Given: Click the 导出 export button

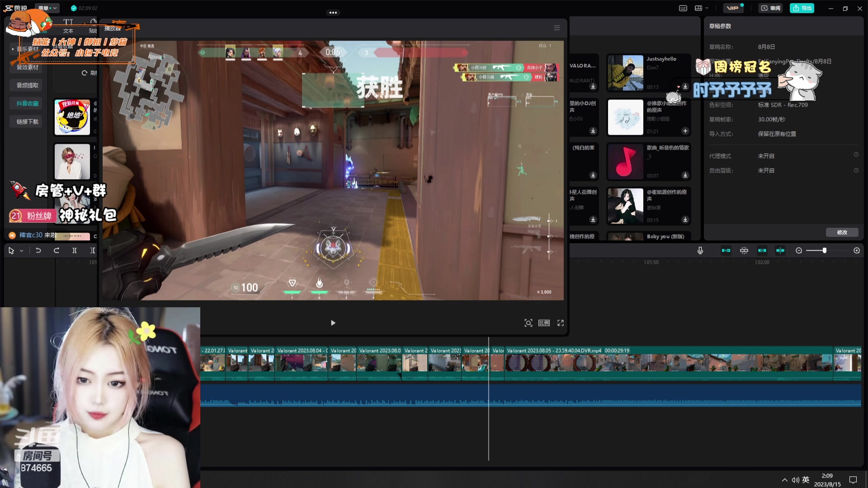Looking at the screenshot, I should point(802,8).
